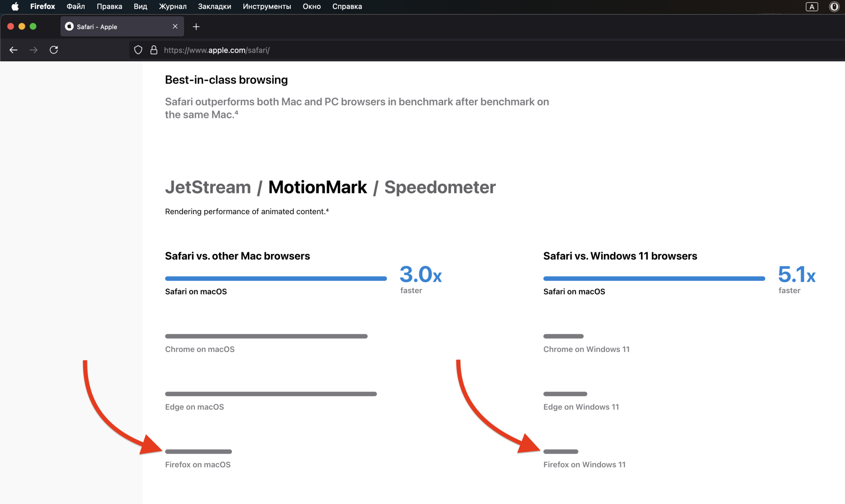Click the Best-in-class browsing heading
845x504 pixels.
coord(226,80)
